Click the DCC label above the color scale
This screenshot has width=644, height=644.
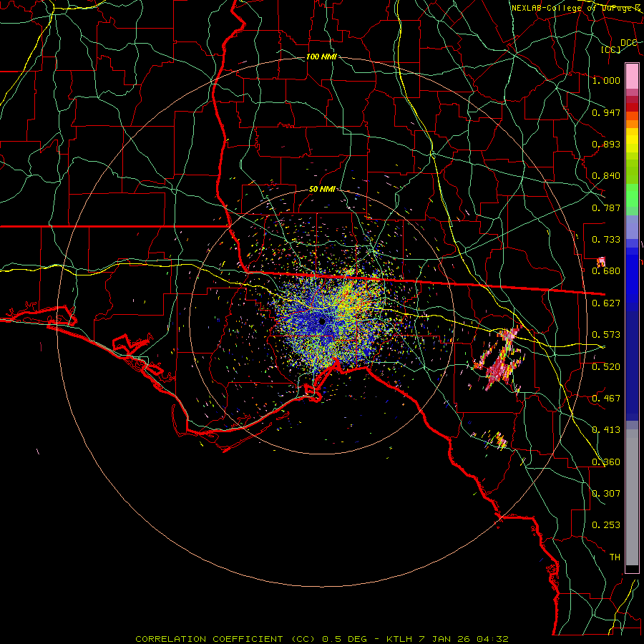coord(629,43)
